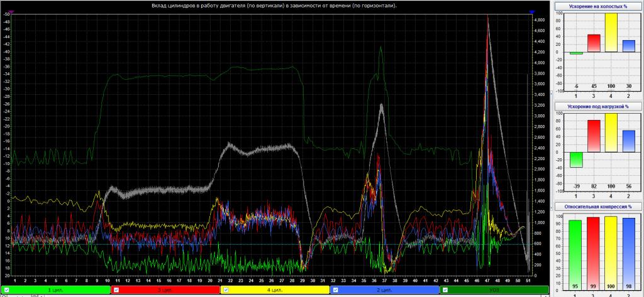Click the yellow cylinder 4 bar in idle acceleration chart
644x297 pixels.
pyautogui.click(x=611, y=33)
